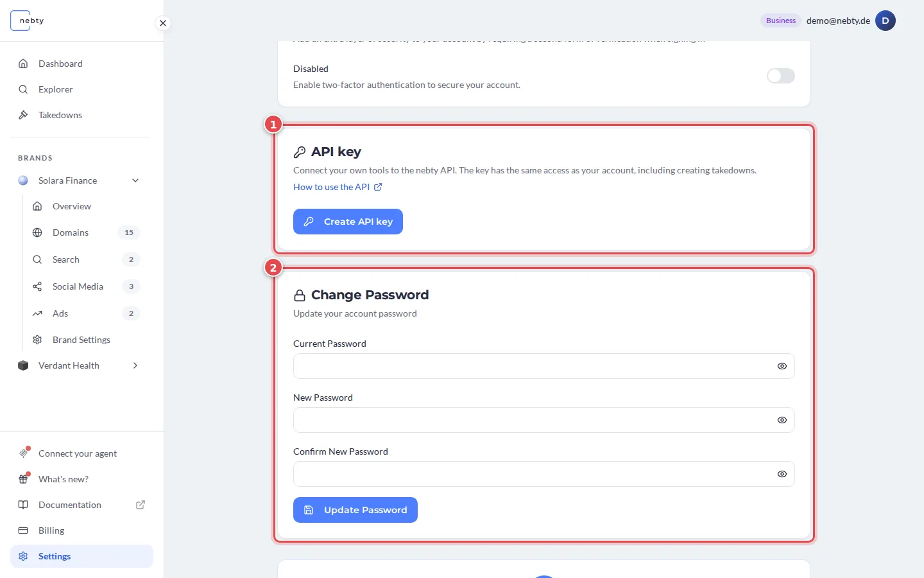The width and height of the screenshot is (924, 578).
Task: Click the Update Password button
Action: coord(355,510)
